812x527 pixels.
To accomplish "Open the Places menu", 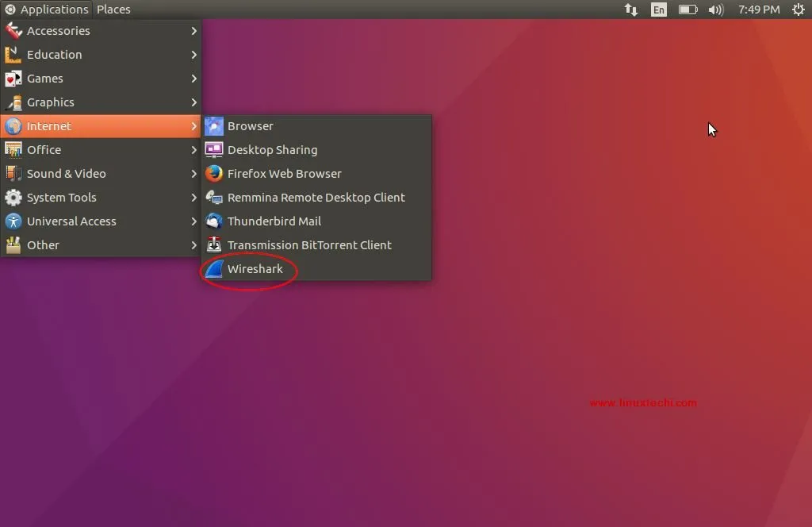I will [113, 9].
